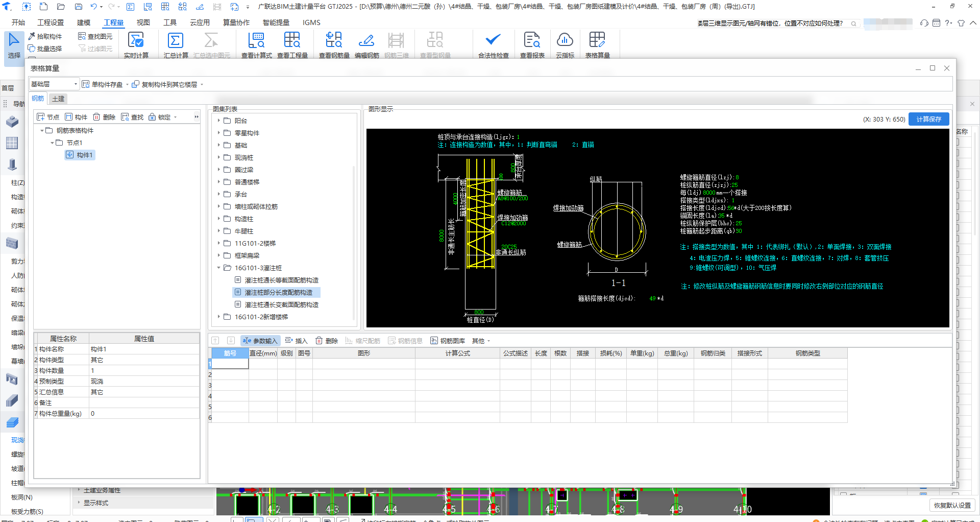Open 云指标 cloud icon

[x=565, y=45]
